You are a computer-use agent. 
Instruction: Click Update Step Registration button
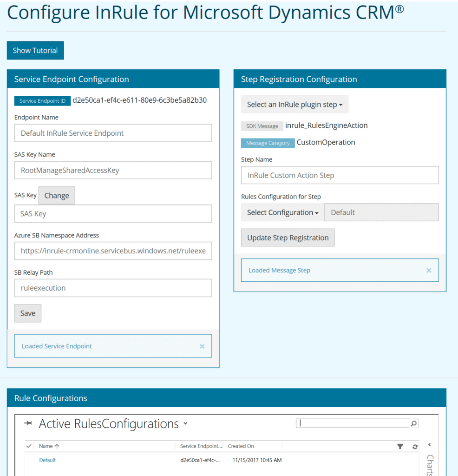(x=288, y=238)
